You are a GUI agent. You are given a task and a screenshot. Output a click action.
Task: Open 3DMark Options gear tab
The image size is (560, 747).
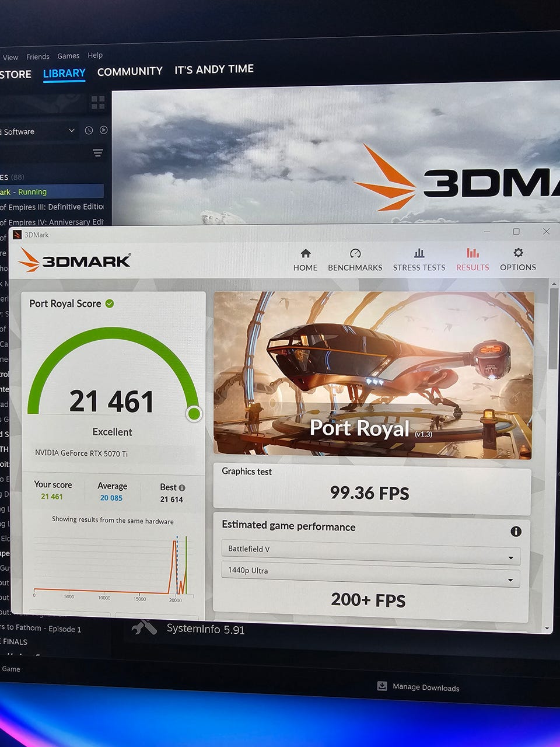[x=518, y=260]
